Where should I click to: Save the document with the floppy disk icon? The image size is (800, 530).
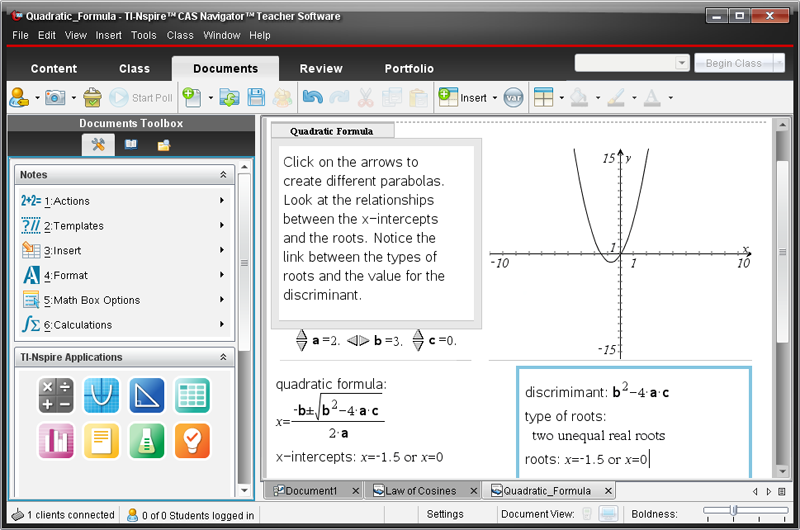point(256,97)
